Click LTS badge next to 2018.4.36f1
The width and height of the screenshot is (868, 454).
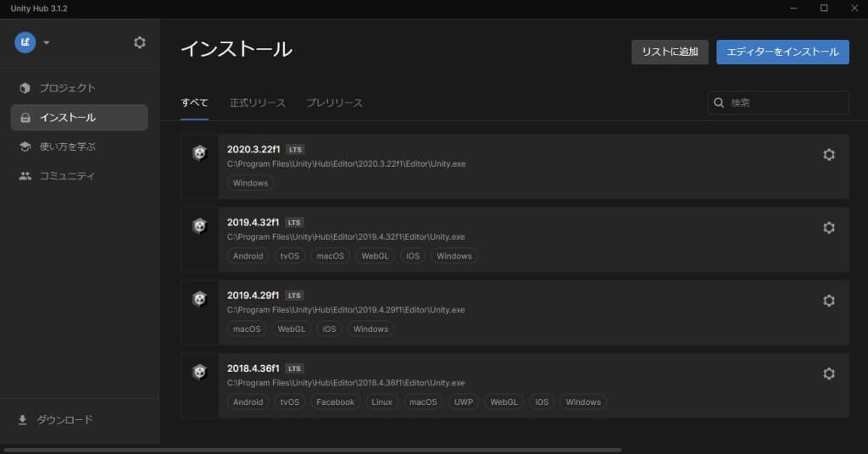294,368
